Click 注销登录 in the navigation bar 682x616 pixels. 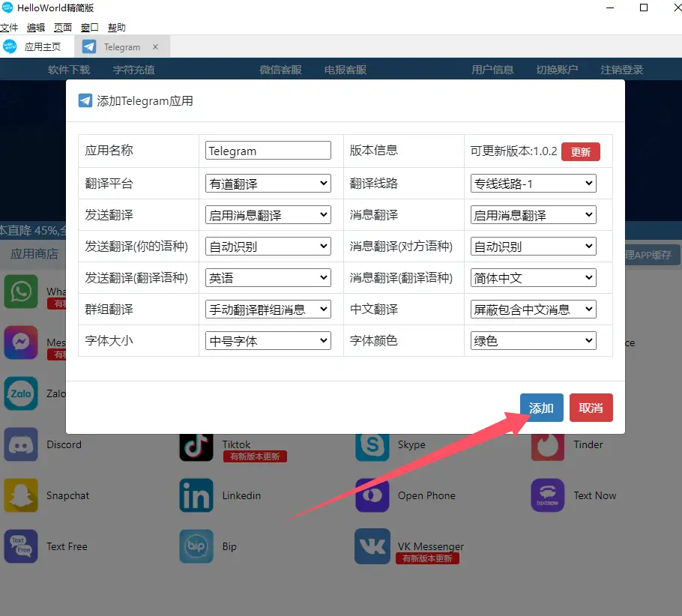tap(622, 70)
